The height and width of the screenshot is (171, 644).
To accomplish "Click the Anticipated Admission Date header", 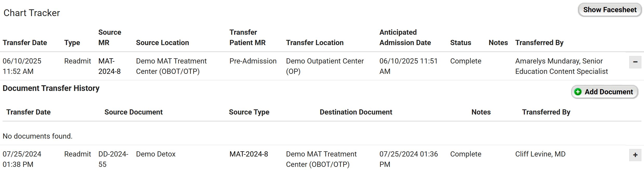I will 405,38.
